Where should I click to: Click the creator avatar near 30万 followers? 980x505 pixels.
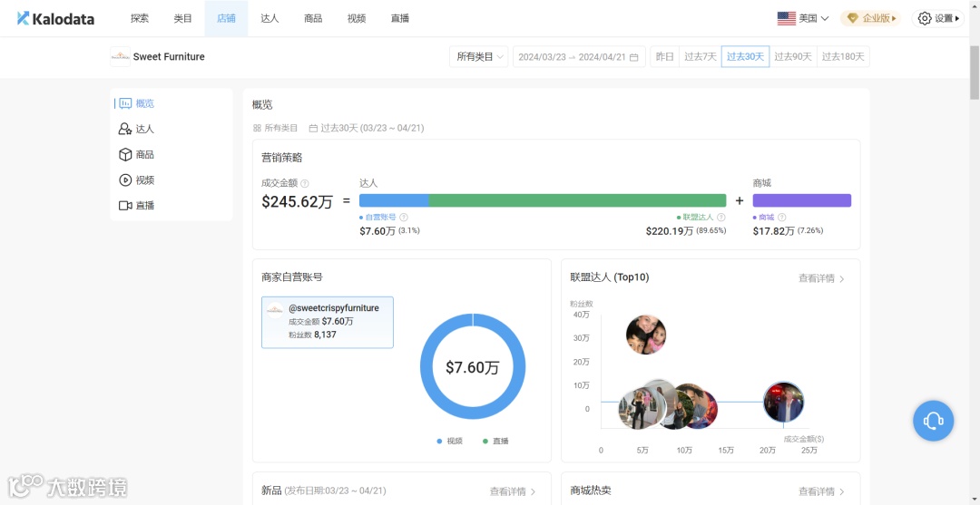point(646,335)
